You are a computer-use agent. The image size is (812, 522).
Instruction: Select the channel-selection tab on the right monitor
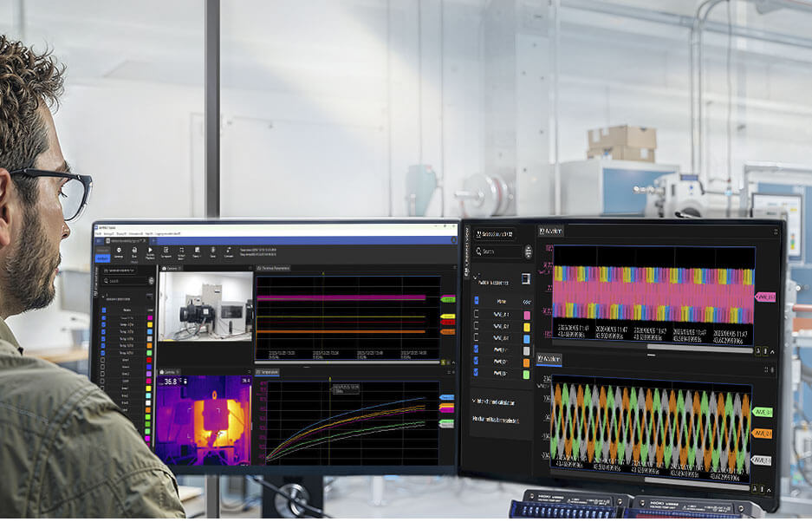pyautogui.click(x=495, y=234)
